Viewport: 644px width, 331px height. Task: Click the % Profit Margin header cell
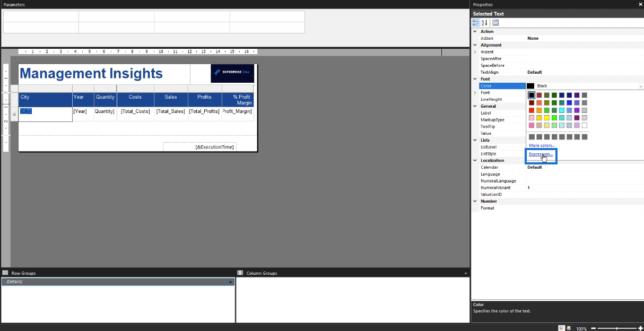coord(238,100)
